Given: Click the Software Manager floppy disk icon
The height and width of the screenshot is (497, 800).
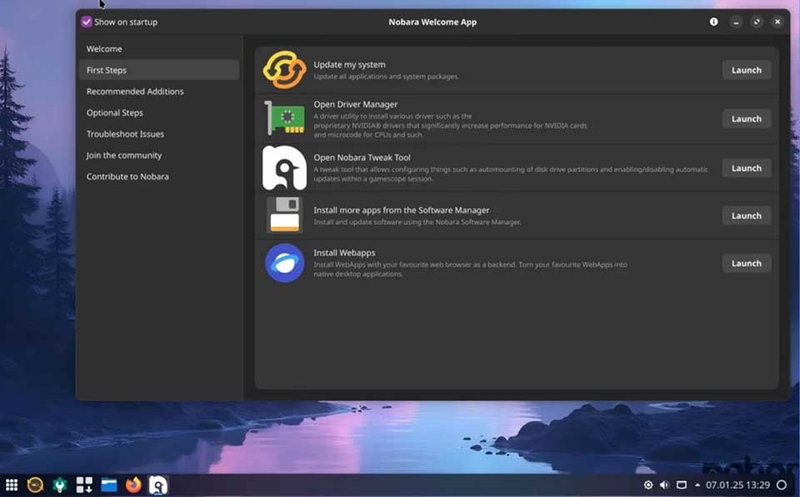Looking at the screenshot, I should pos(285,215).
